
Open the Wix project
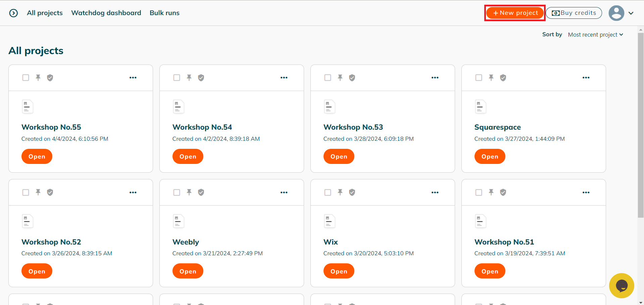coord(339,271)
